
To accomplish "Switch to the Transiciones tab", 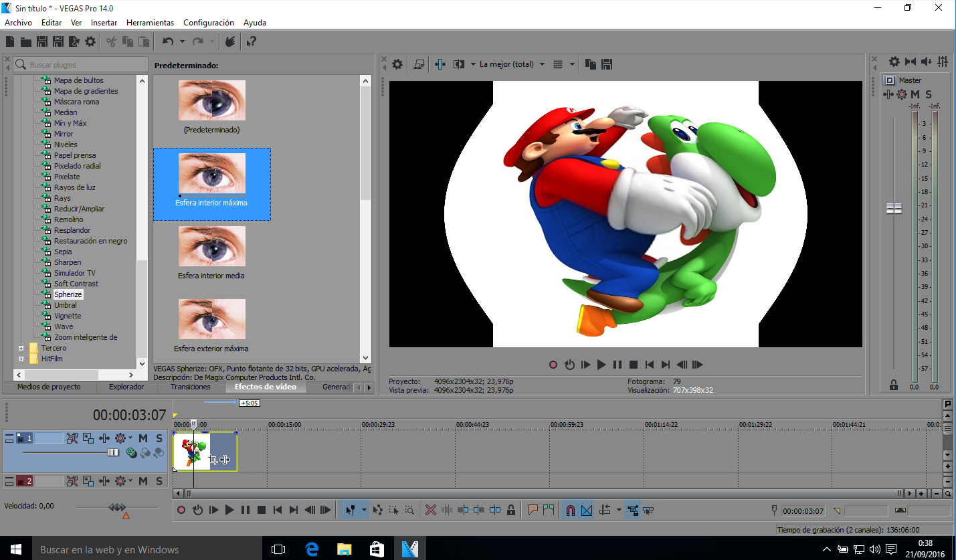I will [191, 387].
